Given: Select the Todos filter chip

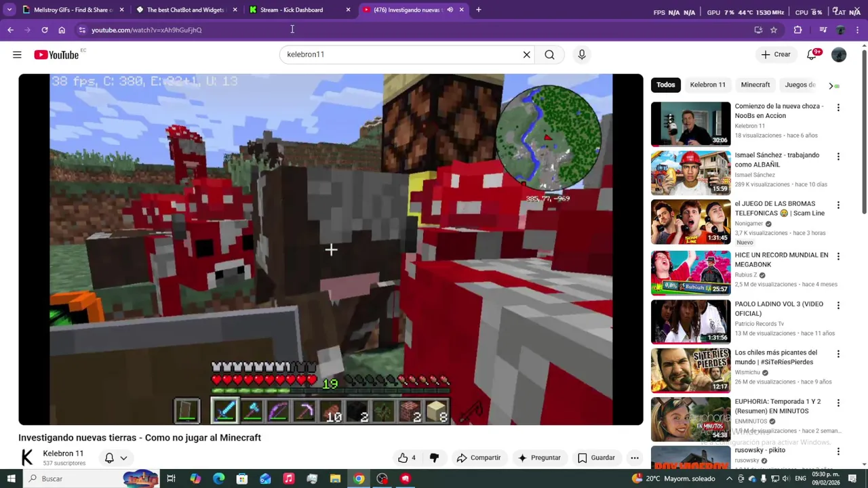Looking at the screenshot, I should pos(666,85).
